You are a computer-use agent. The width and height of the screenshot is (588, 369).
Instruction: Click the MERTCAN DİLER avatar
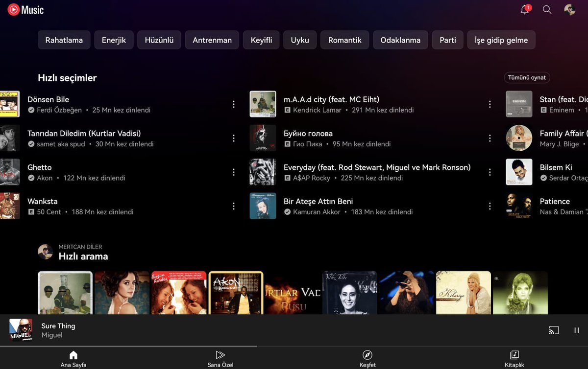pyautogui.click(x=46, y=252)
